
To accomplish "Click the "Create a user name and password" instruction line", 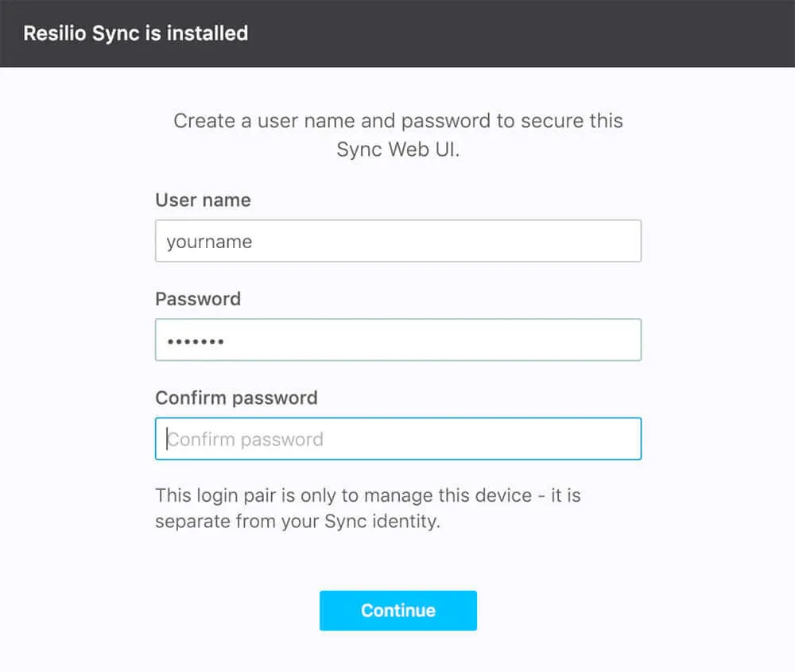I will 398,121.
